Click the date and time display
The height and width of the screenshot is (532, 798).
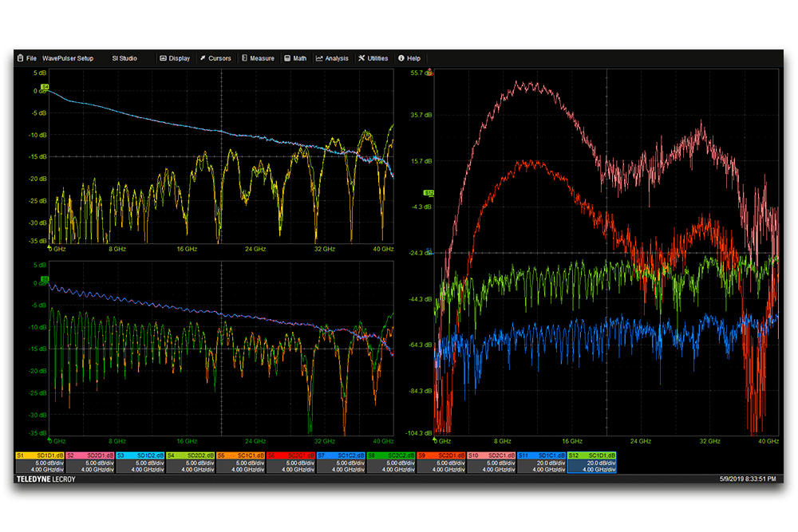coord(749,479)
